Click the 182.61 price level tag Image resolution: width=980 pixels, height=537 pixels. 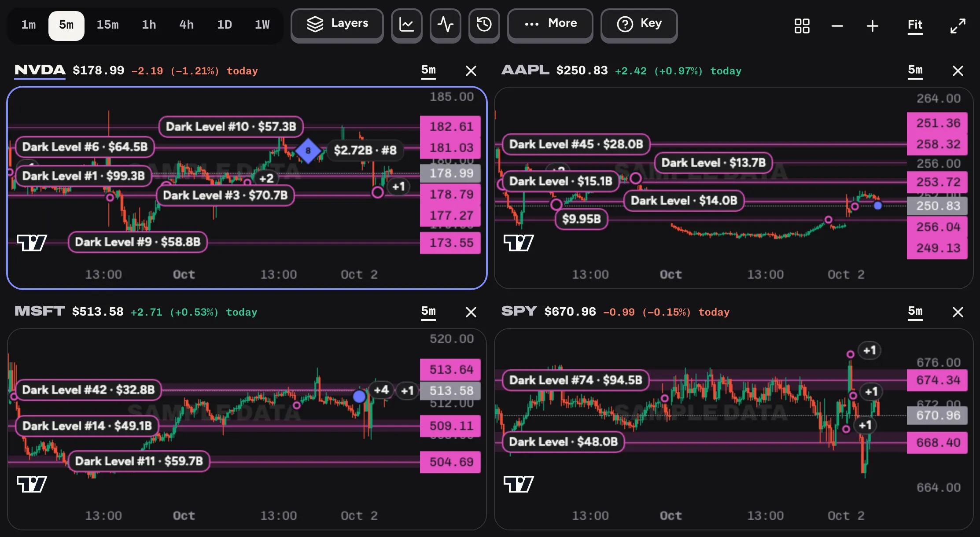click(451, 127)
